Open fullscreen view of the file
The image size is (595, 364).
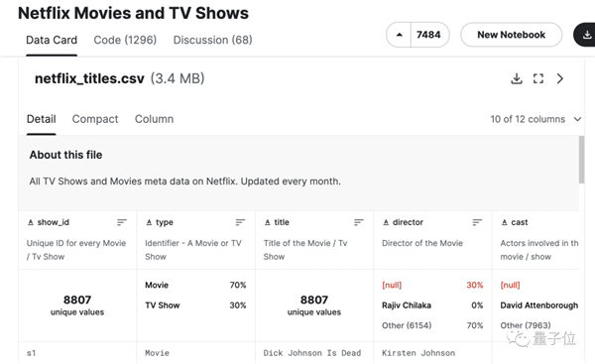click(x=538, y=78)
